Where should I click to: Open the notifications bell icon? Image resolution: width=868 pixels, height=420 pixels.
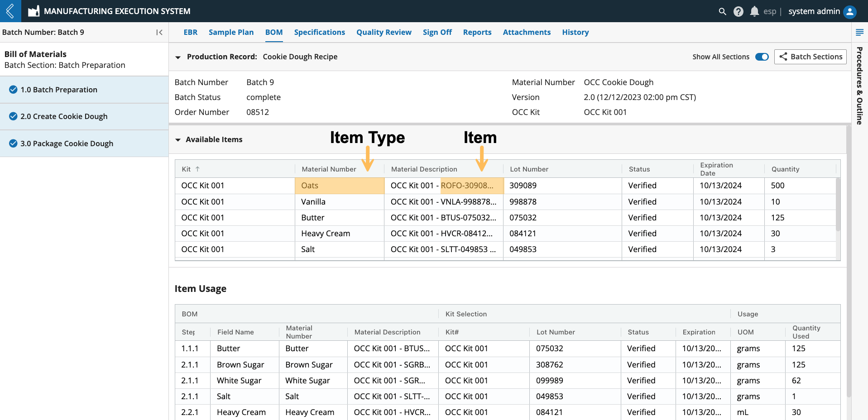click(754, 11)
